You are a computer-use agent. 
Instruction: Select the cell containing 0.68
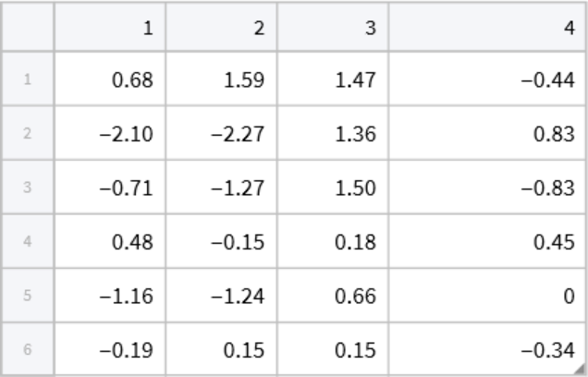110,80
